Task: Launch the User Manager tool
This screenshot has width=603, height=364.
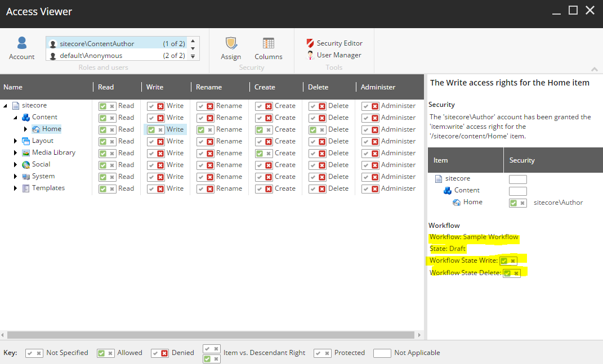Action: pyautogui.click(x=334, y=55)
